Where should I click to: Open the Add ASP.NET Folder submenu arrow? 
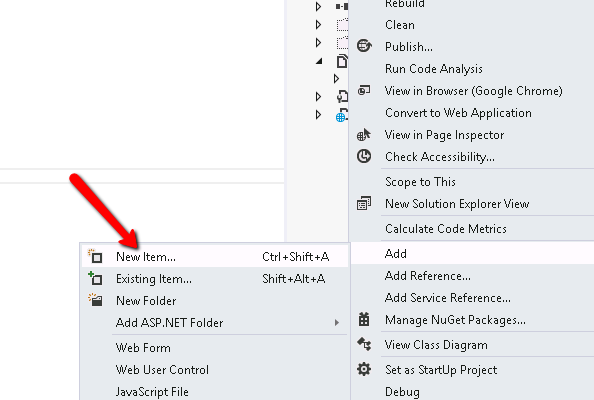pos(336,323)
